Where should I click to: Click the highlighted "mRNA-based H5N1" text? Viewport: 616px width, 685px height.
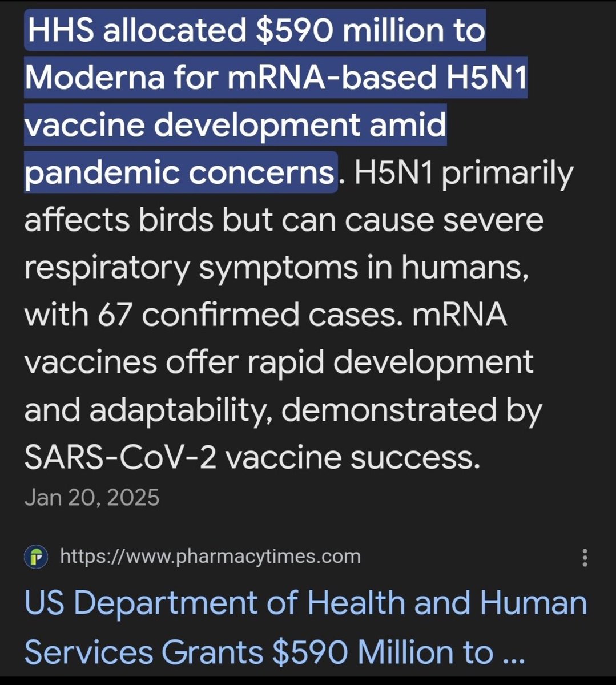point(377,78)
